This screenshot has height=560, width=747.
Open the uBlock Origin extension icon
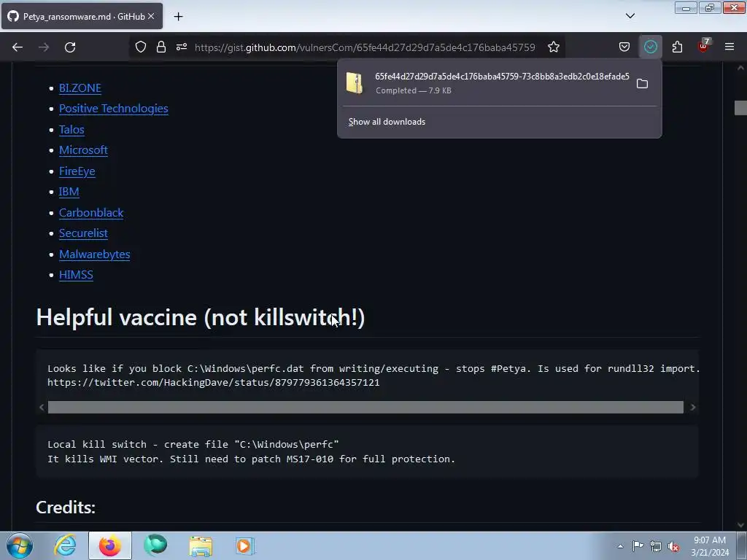(x=703, y=46)
